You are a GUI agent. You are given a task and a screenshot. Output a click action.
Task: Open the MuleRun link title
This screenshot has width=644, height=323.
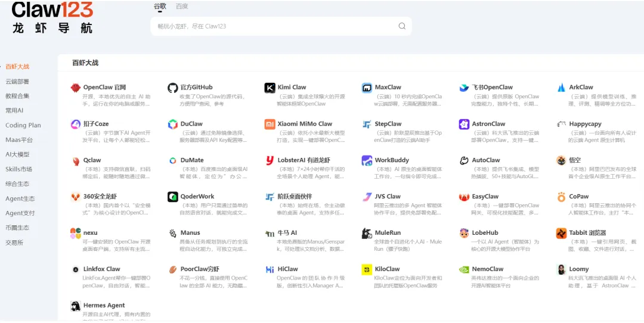pos(388,232)
